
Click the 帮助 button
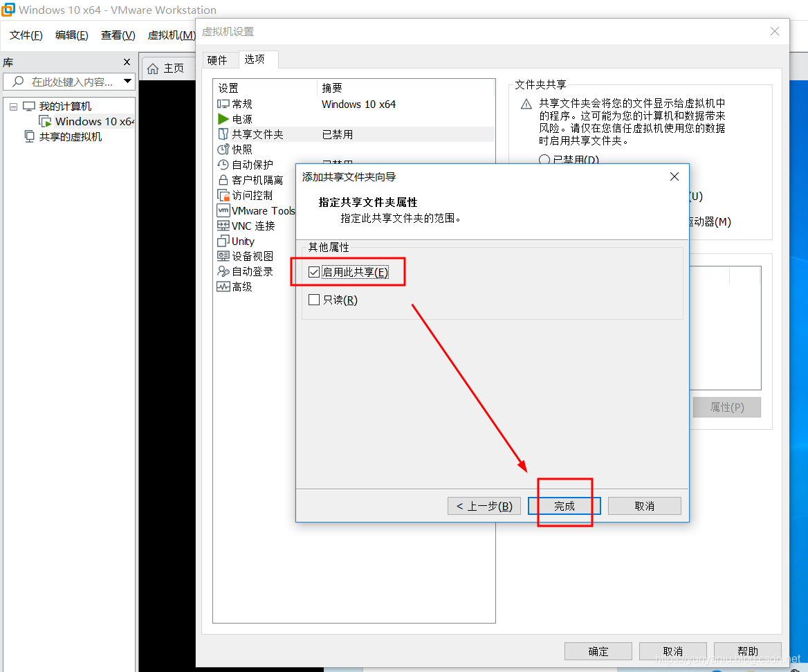click(x=747, y=651)
